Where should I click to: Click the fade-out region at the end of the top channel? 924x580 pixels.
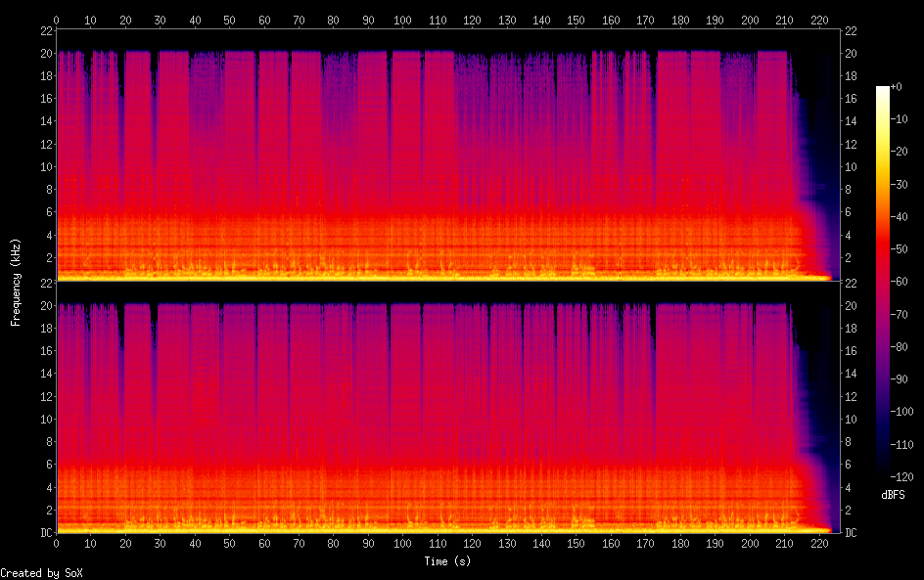pyautogui.click(x=810, y=196)
